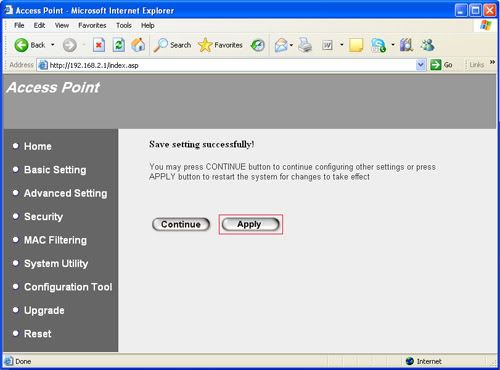Expand the Links toolbar chevron
The height and width of the screenshot is (370, 500).
[492, 62]
